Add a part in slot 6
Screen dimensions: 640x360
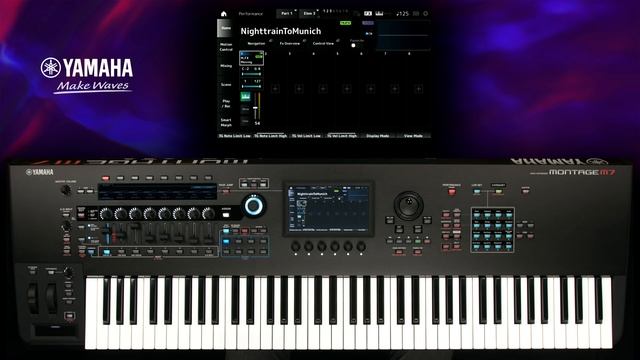point(371,89)
